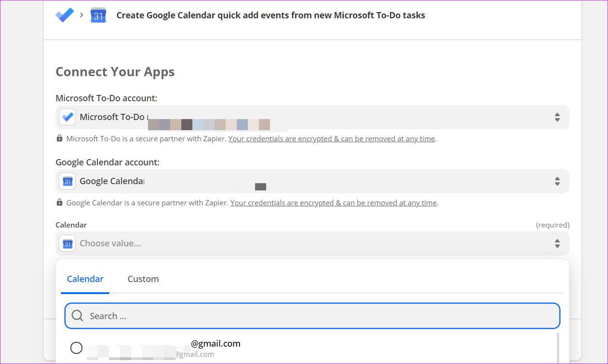Open the Microsoft To-Do account selector
This screenshot has width=608, height=364.
coord(557,117)
